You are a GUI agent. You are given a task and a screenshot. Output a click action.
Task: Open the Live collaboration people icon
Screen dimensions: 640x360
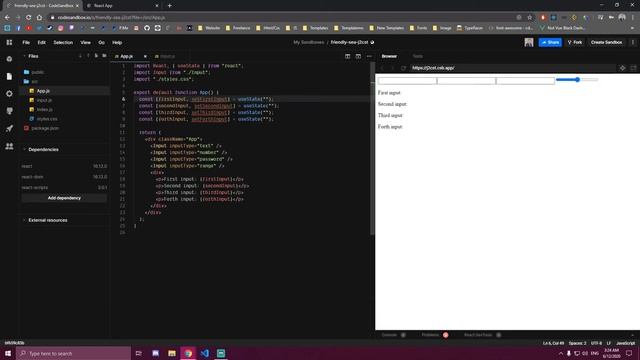coord(9,146)
